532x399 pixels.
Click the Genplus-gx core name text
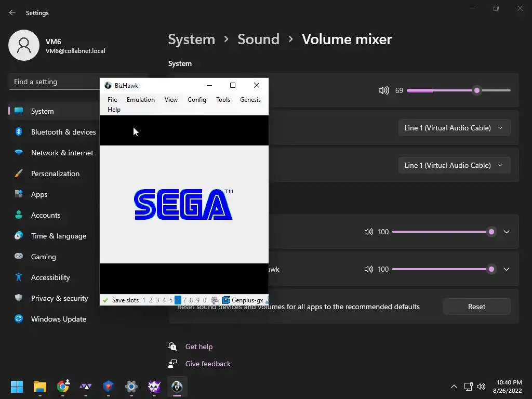pyautogui.click(x=247, y=300)
